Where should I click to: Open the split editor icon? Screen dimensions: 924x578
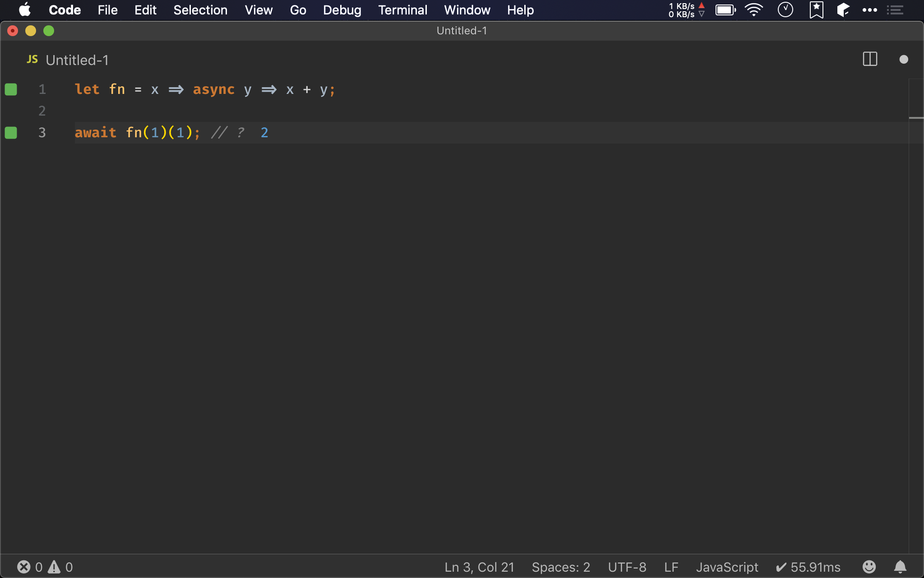869,59
